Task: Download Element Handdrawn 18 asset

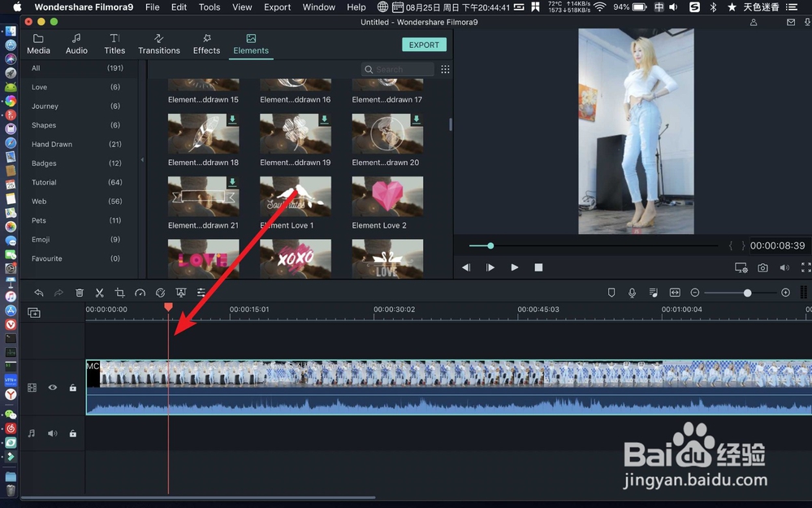Action: click(232, 119)
